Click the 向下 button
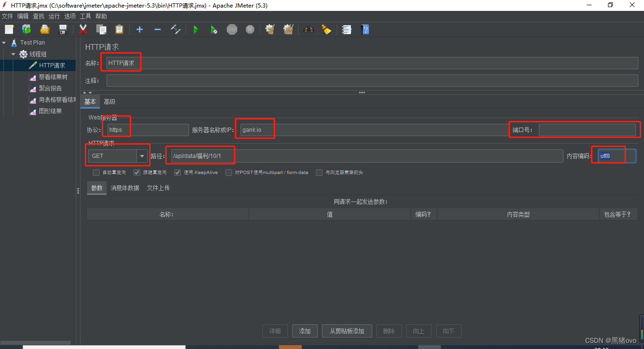This screenshot has width=644, height=349. 448,331
